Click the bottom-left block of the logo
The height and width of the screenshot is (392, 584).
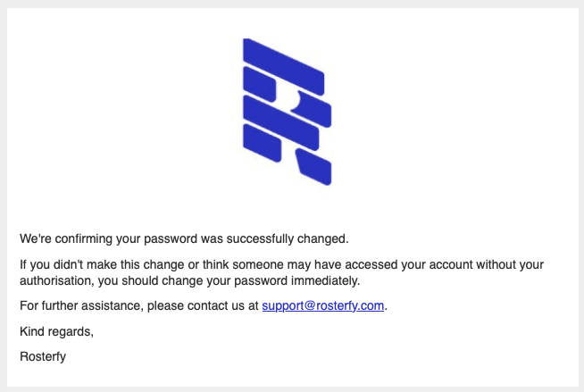[263, 143]
